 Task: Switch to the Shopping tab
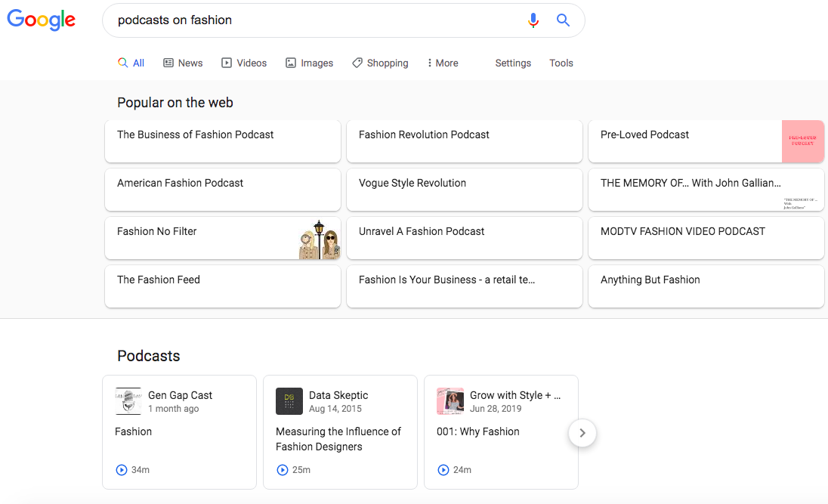click(380, 63)
